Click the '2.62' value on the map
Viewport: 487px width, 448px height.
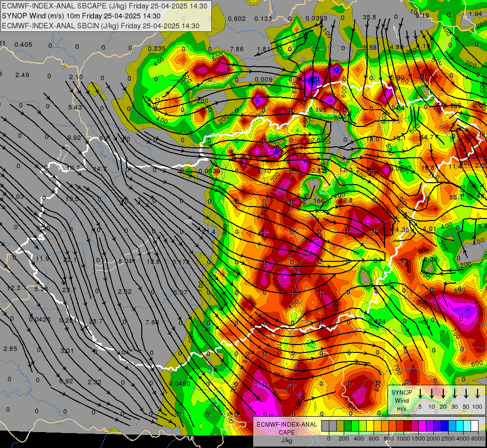tap(125, 291)
